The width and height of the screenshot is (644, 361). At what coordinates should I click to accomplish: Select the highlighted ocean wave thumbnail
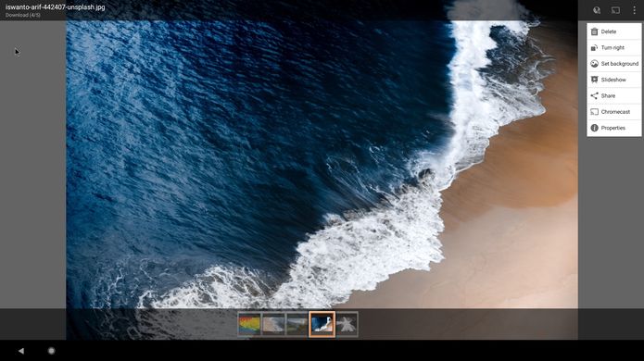pyautogui.click(x=322, y=324)
